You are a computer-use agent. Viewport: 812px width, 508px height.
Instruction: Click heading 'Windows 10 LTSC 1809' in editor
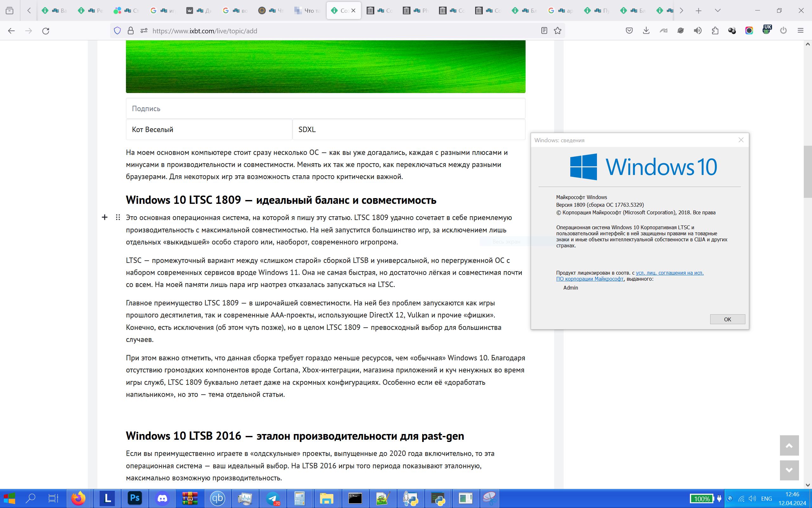coord(281,200)
